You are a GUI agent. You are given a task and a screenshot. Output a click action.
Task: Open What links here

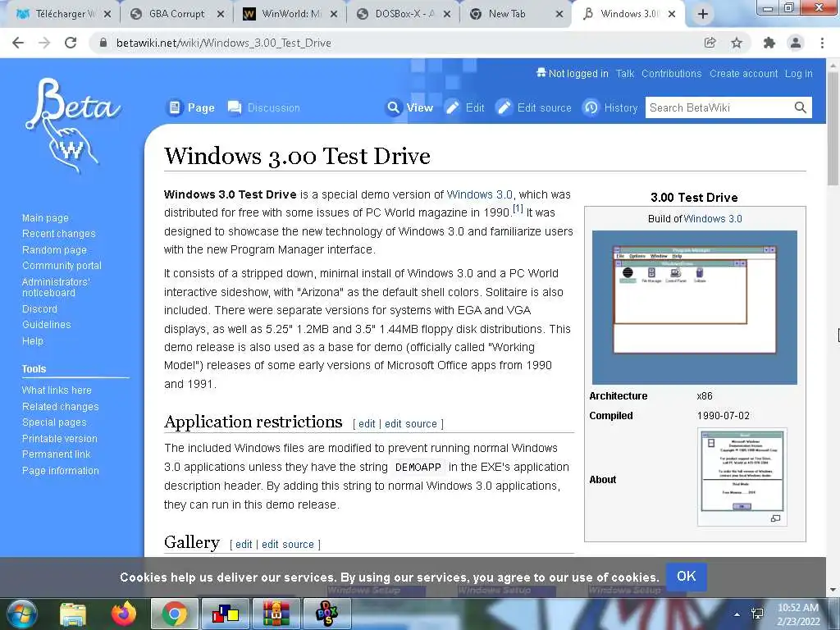tap(57, 390)
